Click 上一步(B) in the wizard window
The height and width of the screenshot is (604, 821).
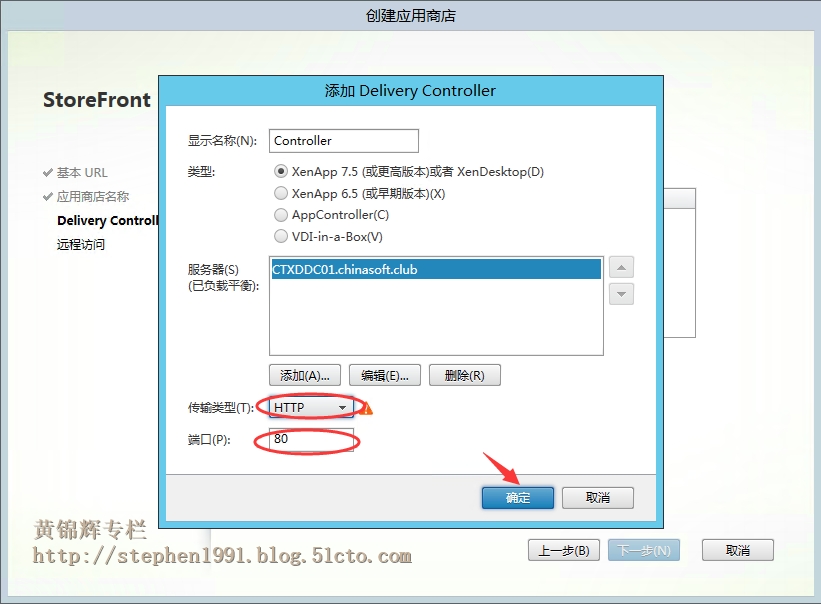[x=564, y=550]
